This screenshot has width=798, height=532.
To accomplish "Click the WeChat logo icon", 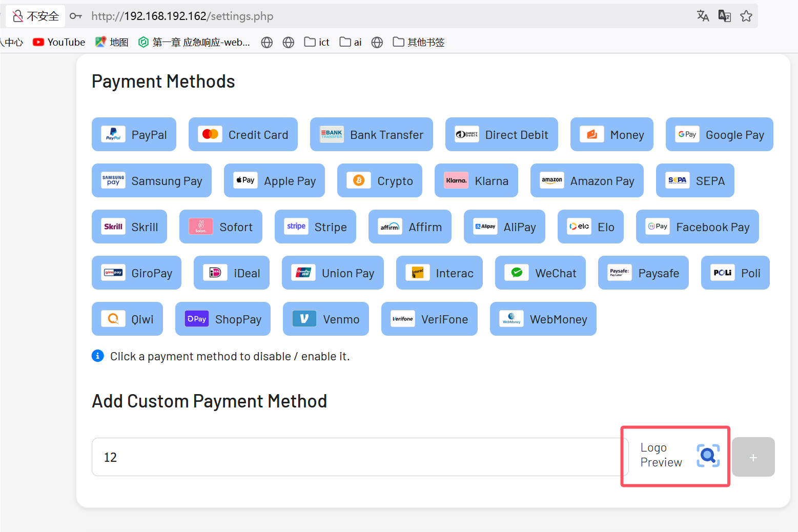I will click(x=517, y=273).
